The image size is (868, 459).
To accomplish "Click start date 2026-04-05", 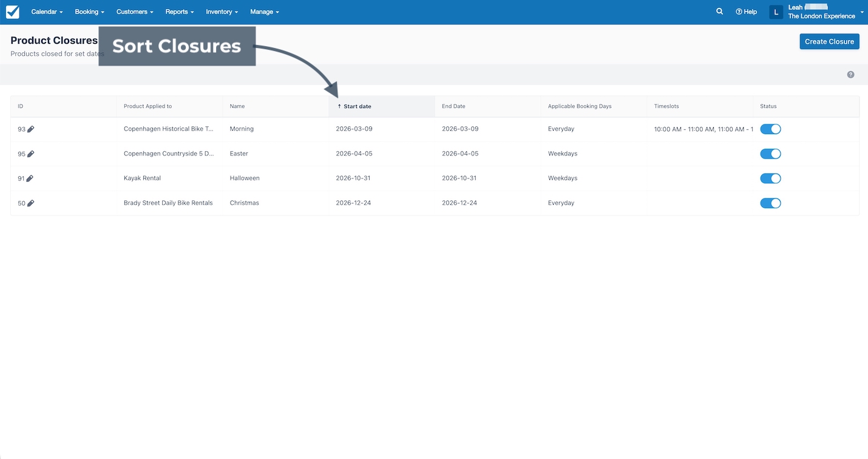I will pos(354,154).
